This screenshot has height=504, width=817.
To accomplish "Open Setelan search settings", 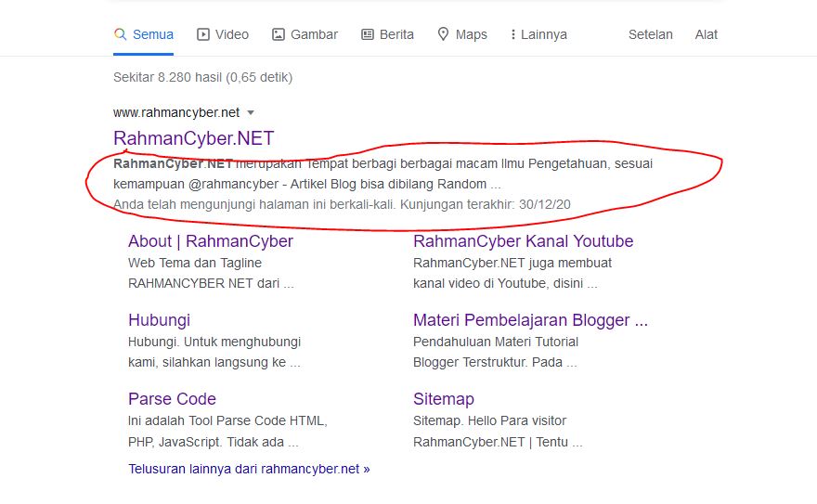I will pyautogui.click(x=650, y=34).
